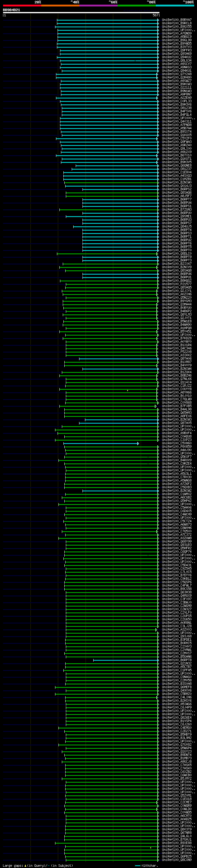Viewport: 197px width, 868px height.
Task: Click the Large gaps legend text
Action: click(x=38, y=866)
